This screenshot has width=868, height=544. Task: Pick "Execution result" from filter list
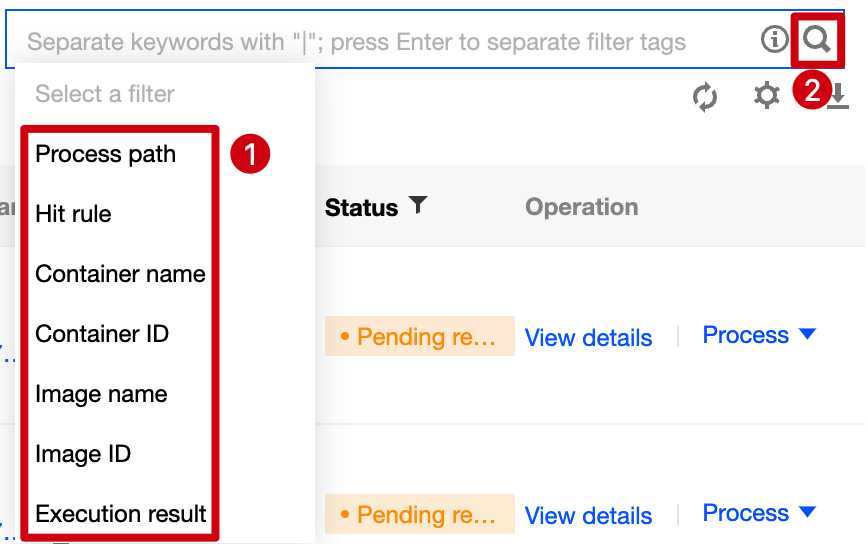click(x=121, y=514)
